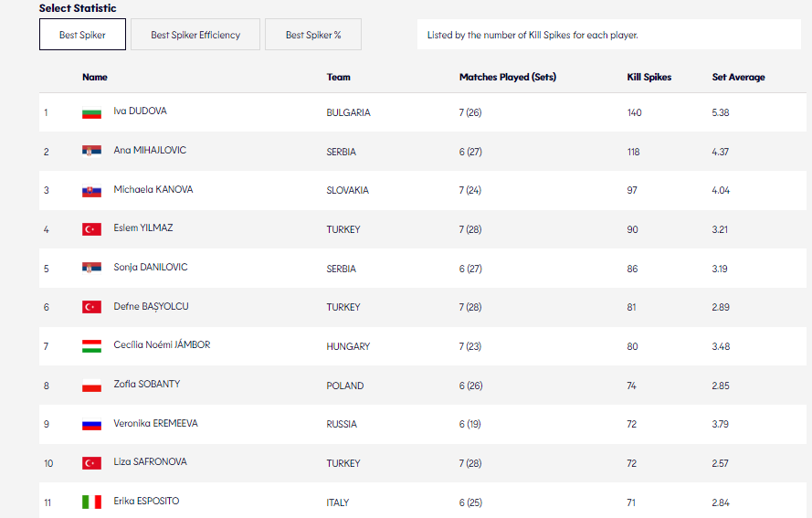This screenshot has height=518, width=812.
Task: Click Hungary flag beside Cecília Noémi Jámbor
Action: [91, 346]
